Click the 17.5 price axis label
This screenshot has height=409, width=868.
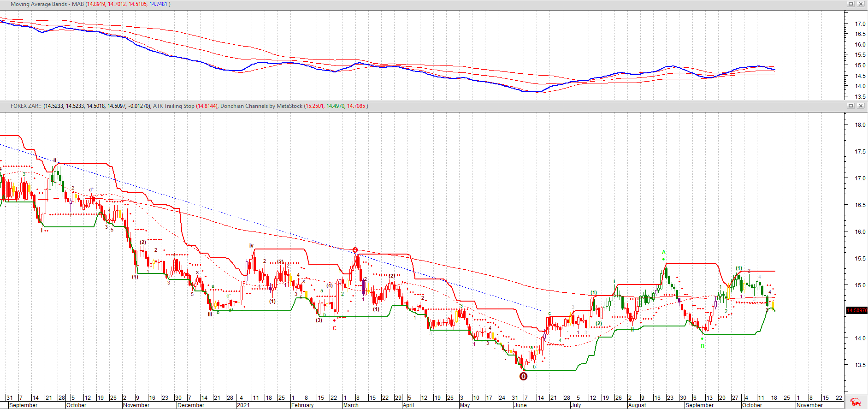(860, 152)
